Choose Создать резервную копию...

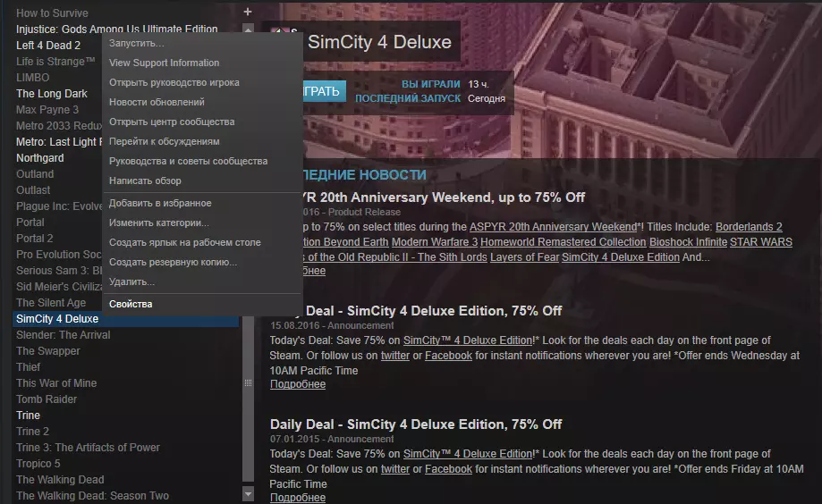tap(173, 262)
